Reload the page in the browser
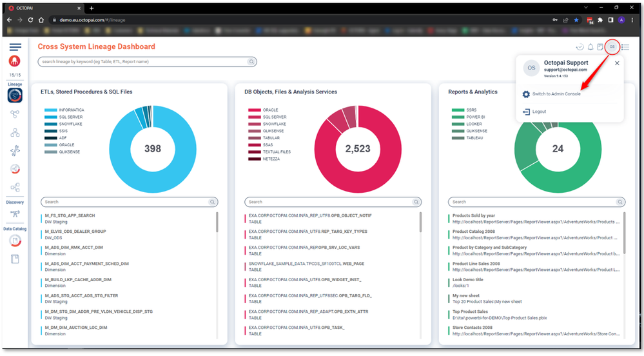This screenshot has height=356, width=644. [x=30, y=20]
